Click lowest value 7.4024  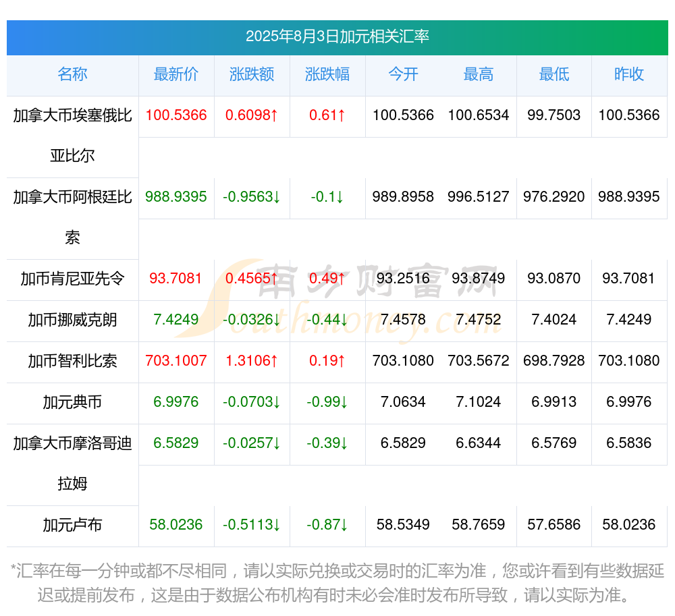pyautogui.click(x=554, y=320)
